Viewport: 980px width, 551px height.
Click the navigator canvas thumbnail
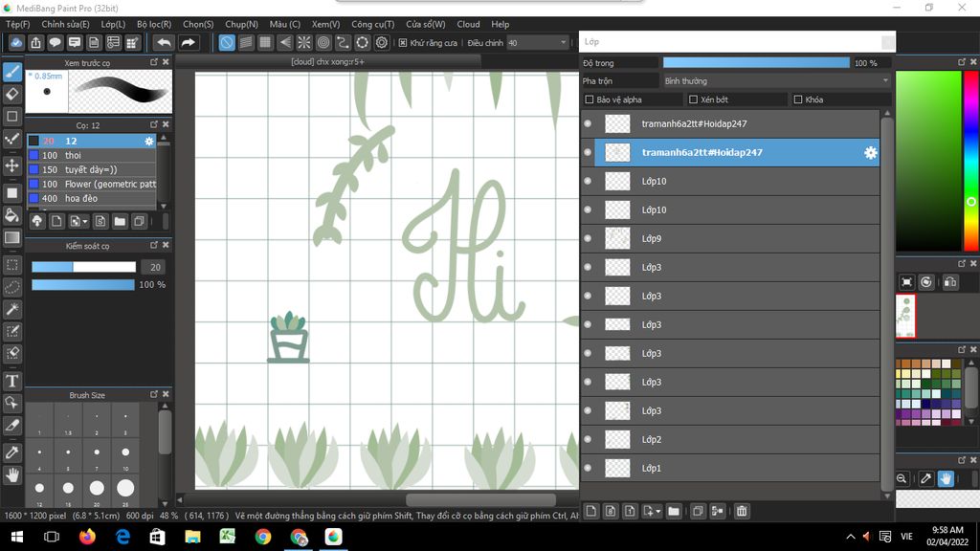(x=905, y=317)
